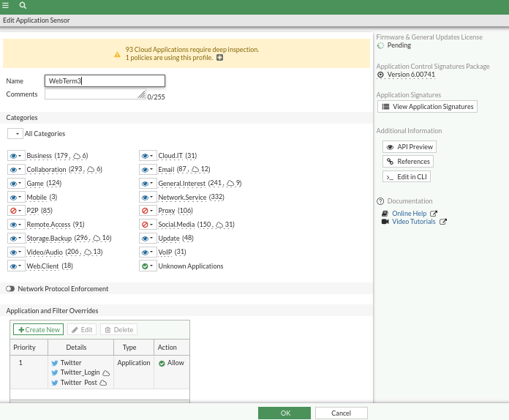The width and height of the screenshot is (509, 420).
Task: Click the Online Help book icon
Action: click(x=385, y=214)
